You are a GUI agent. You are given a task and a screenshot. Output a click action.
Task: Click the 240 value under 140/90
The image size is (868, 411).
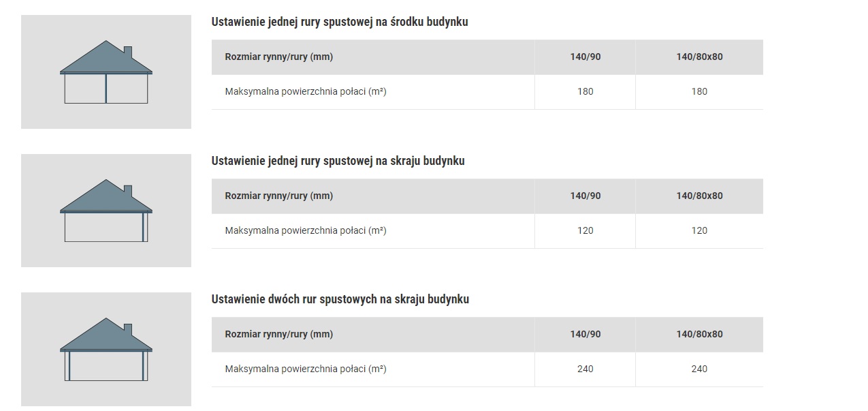click(x=585, y=369)
